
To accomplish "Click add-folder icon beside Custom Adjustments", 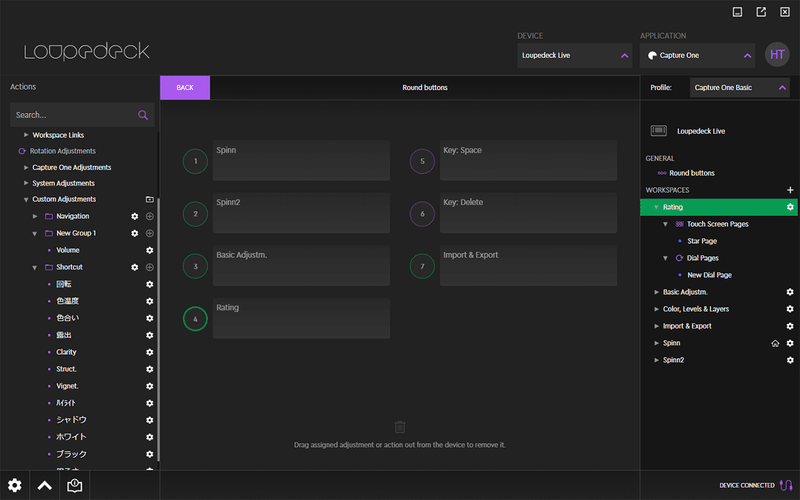I will click(149, 199).
